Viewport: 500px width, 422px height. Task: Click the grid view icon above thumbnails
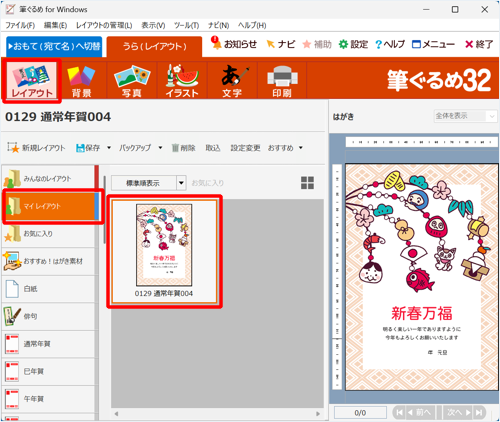click(x=307, y=183)
